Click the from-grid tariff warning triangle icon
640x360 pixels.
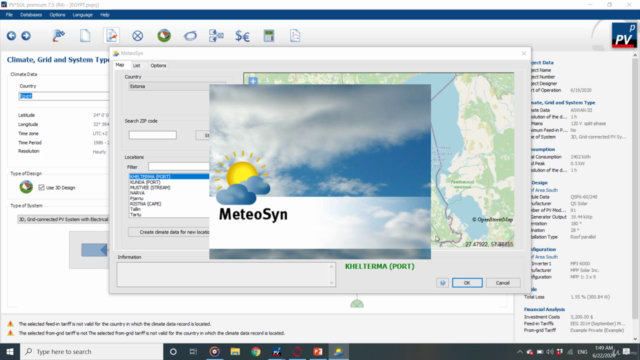11,333
